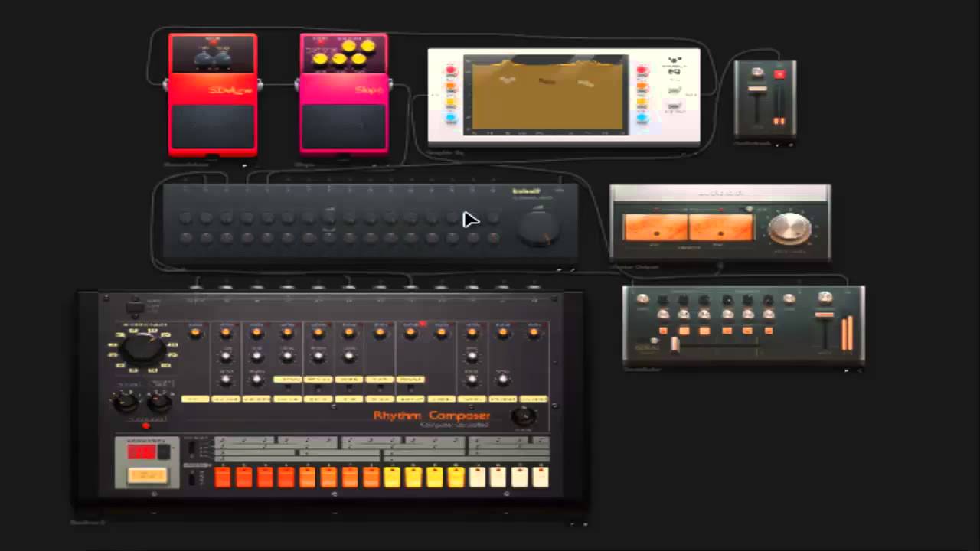Toggle the first orange channel button on Centroid mixer
Screen dimensions: 980x551
click(663, 331)
